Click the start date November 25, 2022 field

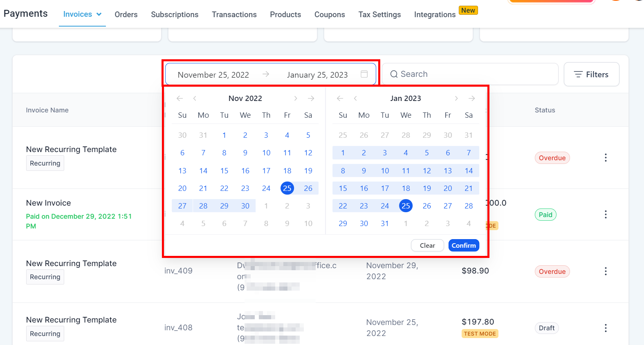point(213,75)
